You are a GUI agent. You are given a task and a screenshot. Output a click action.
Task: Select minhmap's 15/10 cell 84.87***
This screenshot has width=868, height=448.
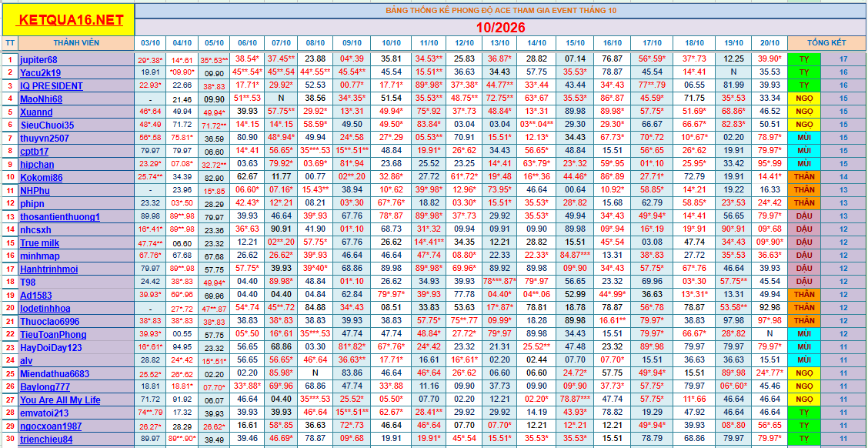(575, 256)
